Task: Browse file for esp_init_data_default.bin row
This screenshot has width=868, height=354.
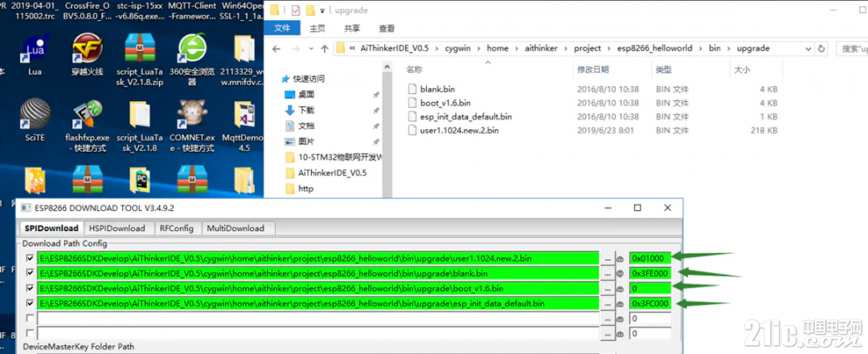Action: coord(608,303)
